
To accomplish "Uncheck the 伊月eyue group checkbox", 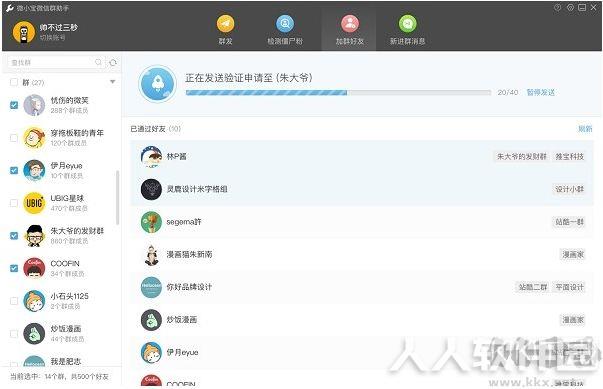I will (x=14, y=170).
